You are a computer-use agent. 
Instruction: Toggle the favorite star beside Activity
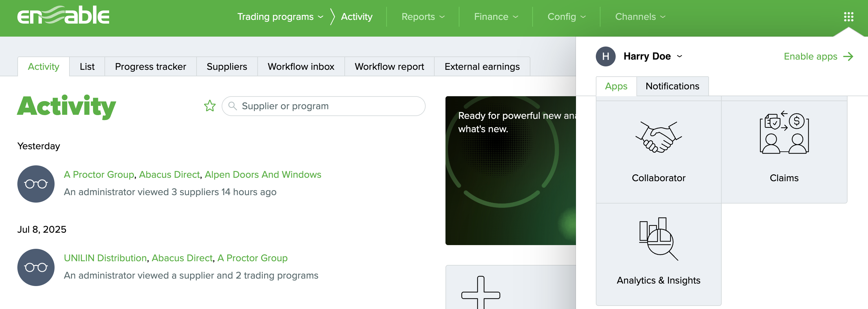tap(210, 106)
